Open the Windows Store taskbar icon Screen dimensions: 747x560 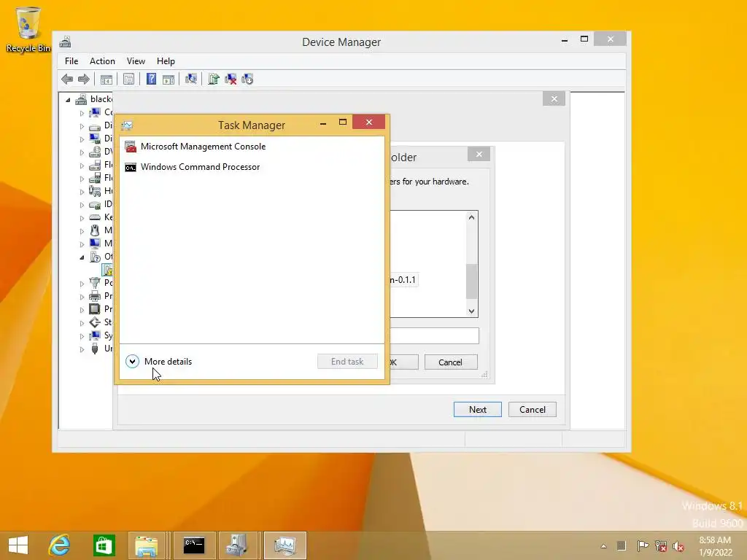click(x=104, y=545)
